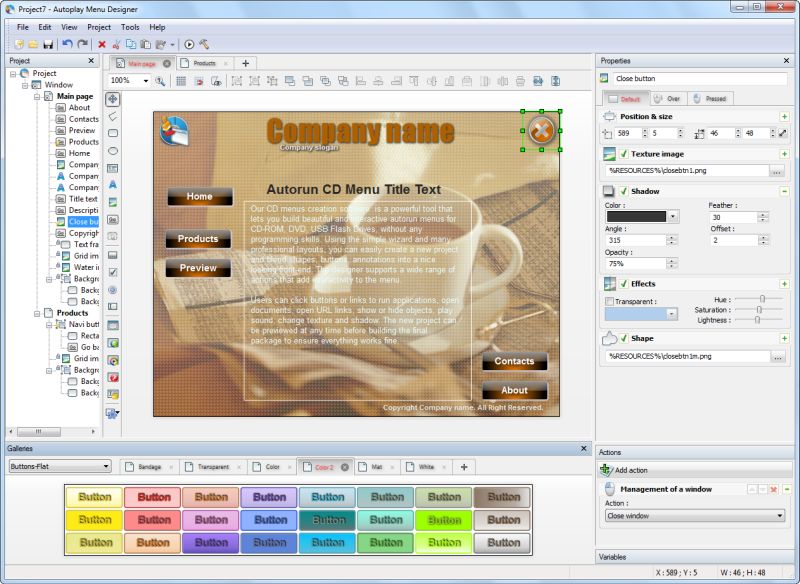Image resolution: width=800 pixels, height=584 pixels.
Task: Click browse button for closebtn1.png texture
Action: (x=777, y=171)
